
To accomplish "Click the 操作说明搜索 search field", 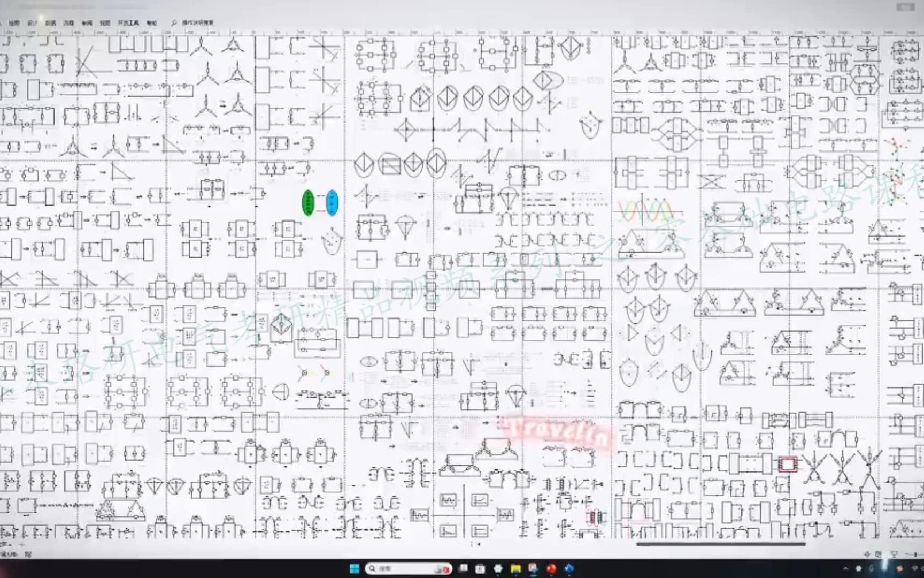I will (198, 22).
